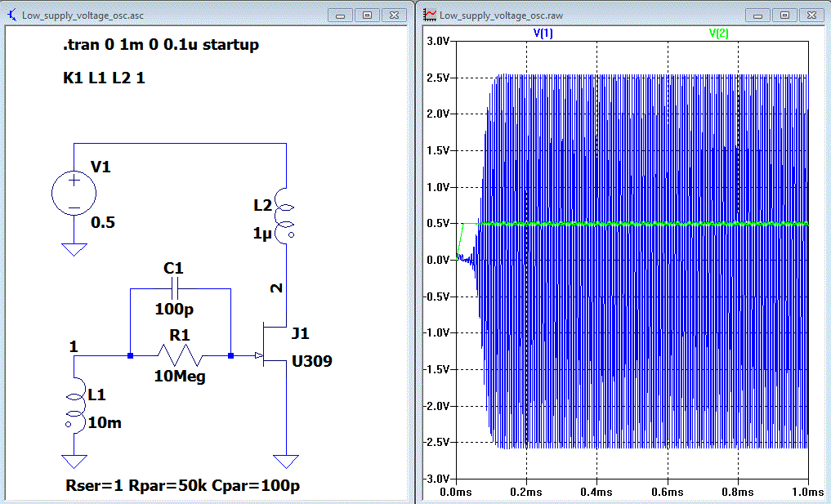Minimize the Low_supply_voltage_osc.raw window
This screenshot has width=831, height=504.
tap(758, 16)
